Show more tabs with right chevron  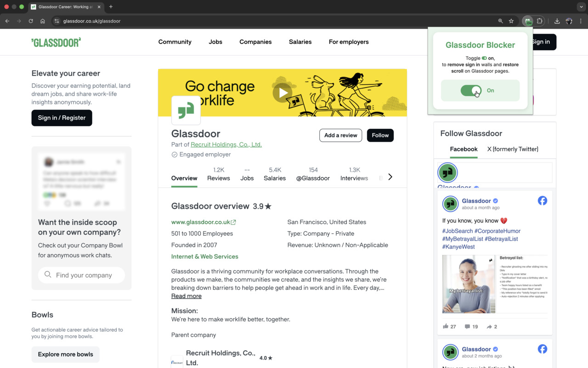(x=390, y=177)
